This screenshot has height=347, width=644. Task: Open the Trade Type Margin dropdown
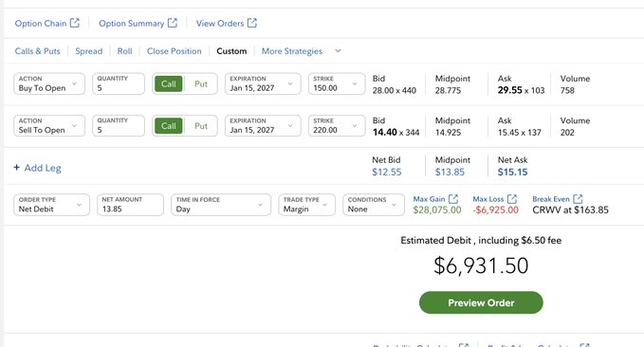click(x=306, y=205)
